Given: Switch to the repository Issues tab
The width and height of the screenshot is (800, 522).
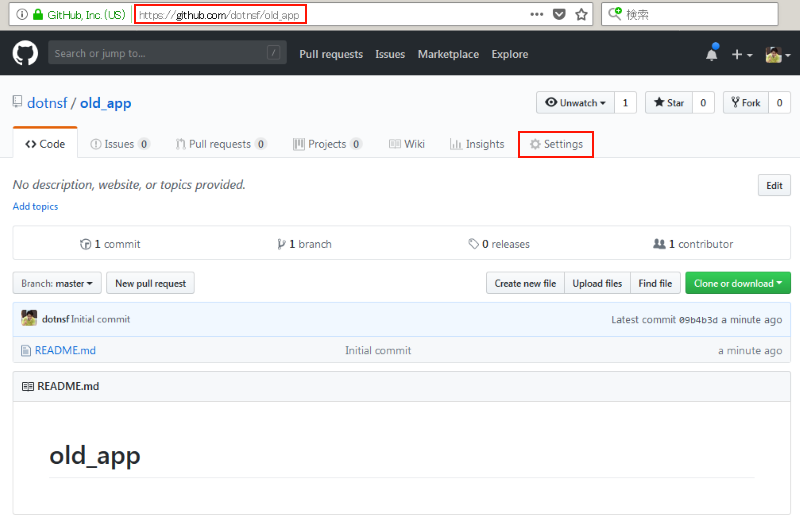Looking at the screenshot, I should [120, 144].
